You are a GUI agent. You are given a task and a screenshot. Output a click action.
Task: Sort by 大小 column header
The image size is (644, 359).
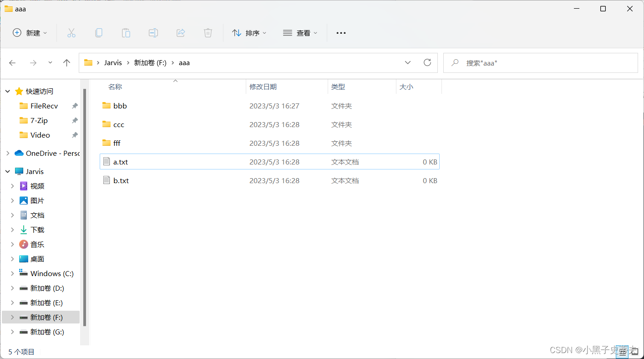click(x=406, y=87)
